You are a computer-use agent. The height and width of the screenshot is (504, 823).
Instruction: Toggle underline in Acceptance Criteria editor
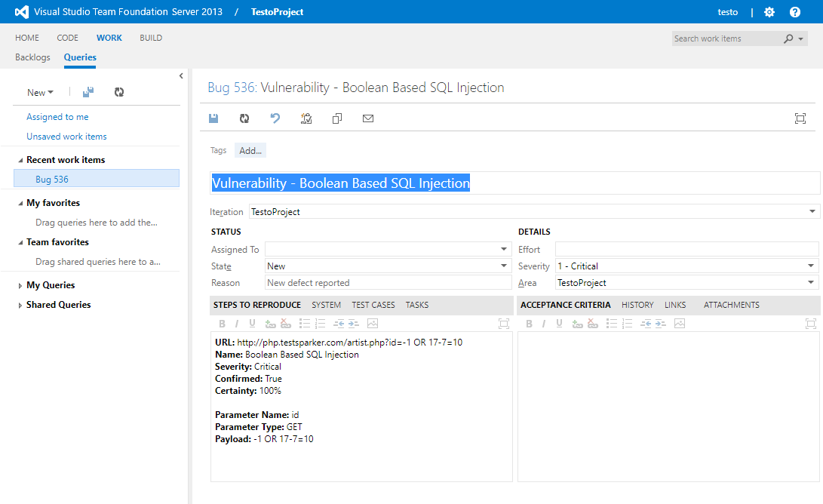click(558, 323)
